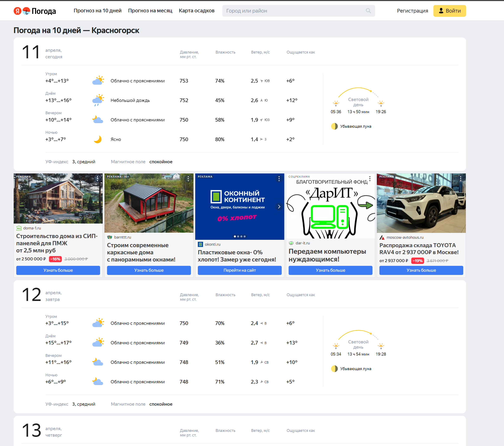Select the rain weather icon for April 11 daytime
Image resolution: width=504 pixels, height=446 pixels.
(98, 100)
